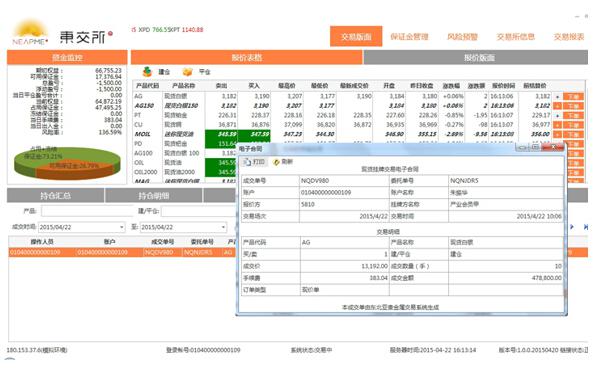Screen dimensions: 593x384
Task: Select the highlighted orange trade record row
Action: tap(122, 252)
